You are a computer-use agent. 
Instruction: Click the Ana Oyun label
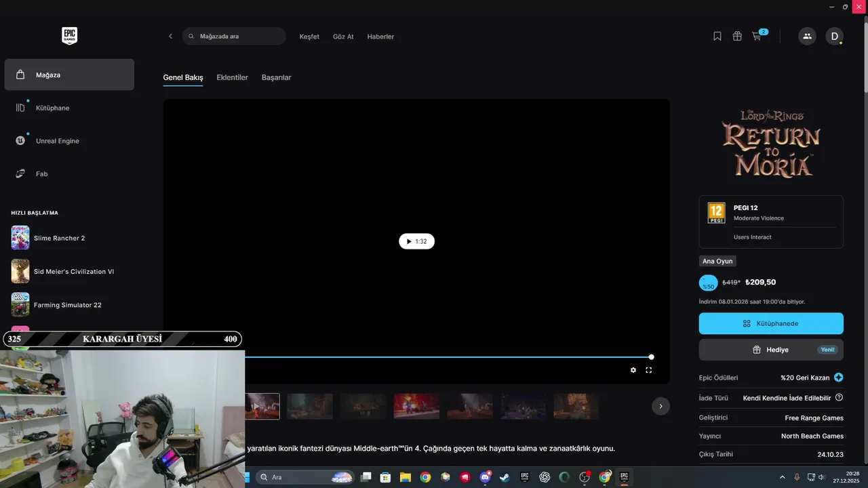(x=717, y=261)
